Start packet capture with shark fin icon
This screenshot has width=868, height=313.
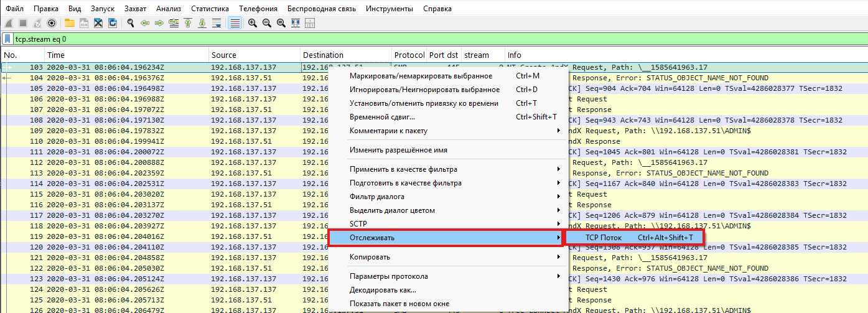tap(8, 23)
